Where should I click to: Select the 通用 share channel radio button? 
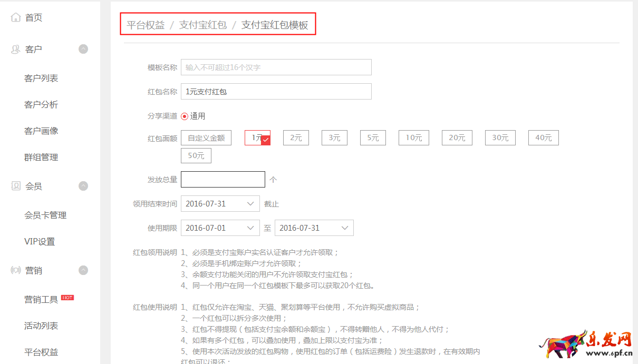pos(185,116)
